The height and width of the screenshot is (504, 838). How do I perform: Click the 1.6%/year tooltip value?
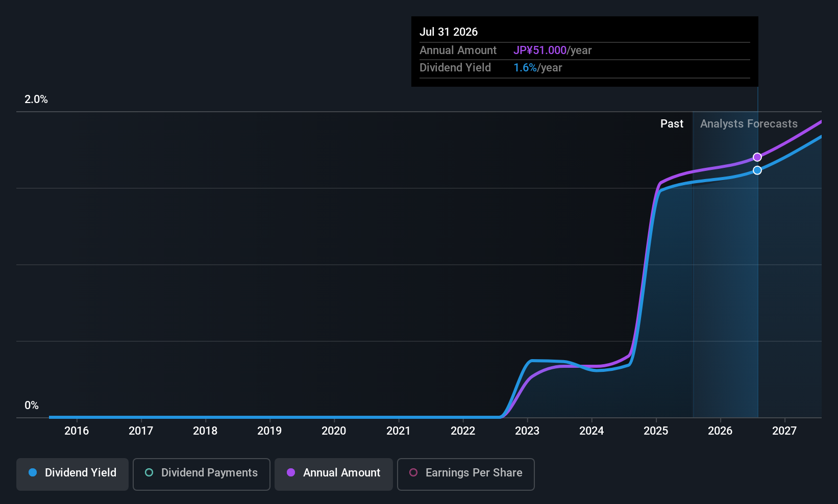tap(538, 68)
